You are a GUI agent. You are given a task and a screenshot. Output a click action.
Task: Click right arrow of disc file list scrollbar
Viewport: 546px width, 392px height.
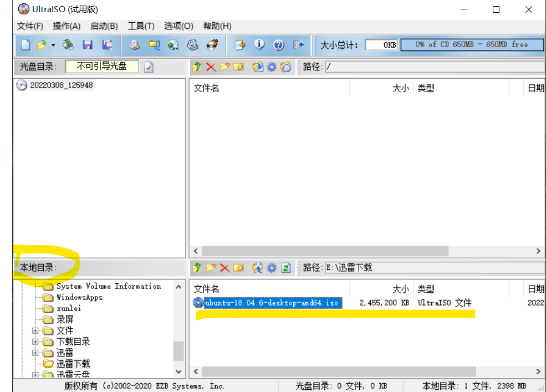(x=538, y=251)
